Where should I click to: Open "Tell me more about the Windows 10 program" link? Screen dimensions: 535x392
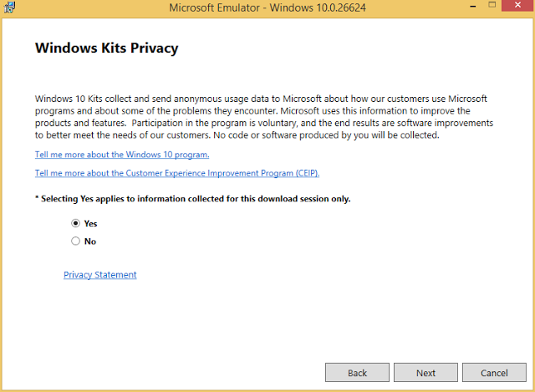(122, 155)
